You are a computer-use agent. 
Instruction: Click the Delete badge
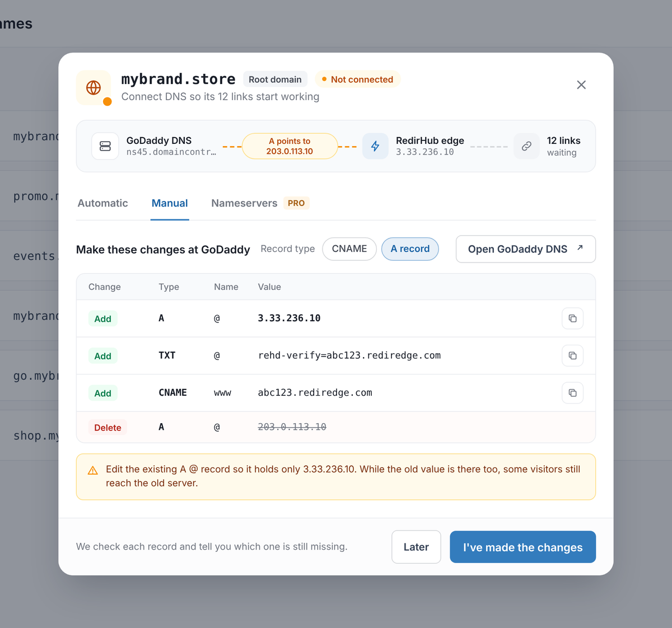pyautogui.click(x=108, y=428)
